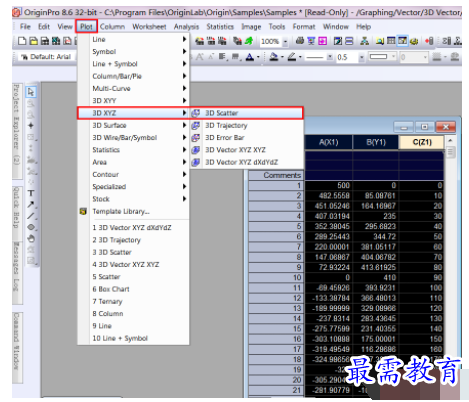Viewport: 469px width, 402px height.
Task: Select the Arrow tool
Action: (31, 205)
